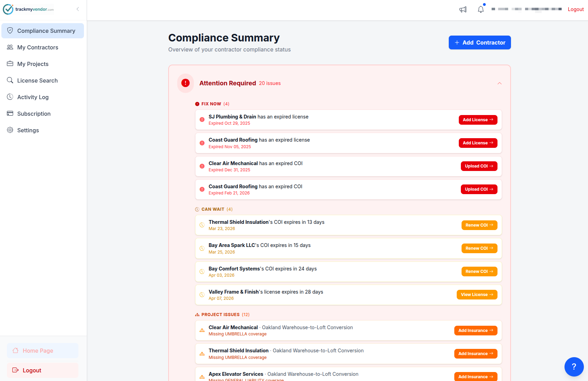Open Settings using the gear icon
This screenshot has width=588, height=381.
point(10,130)
